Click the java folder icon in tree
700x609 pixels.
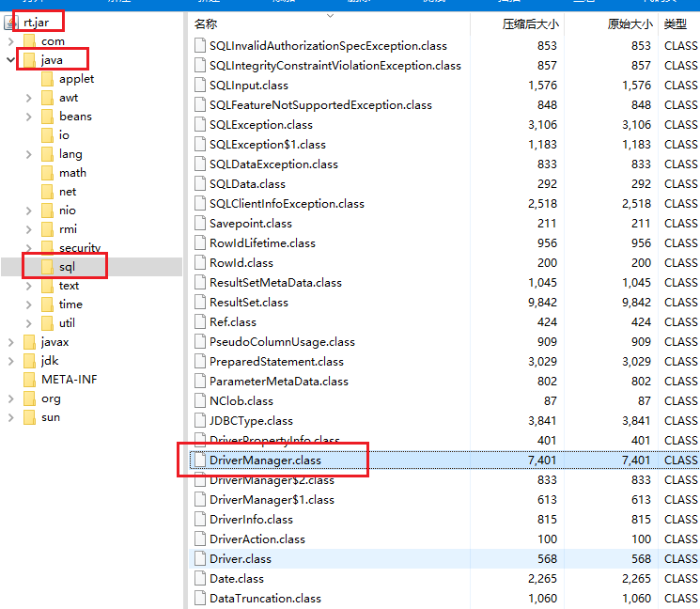click(29, 60)
